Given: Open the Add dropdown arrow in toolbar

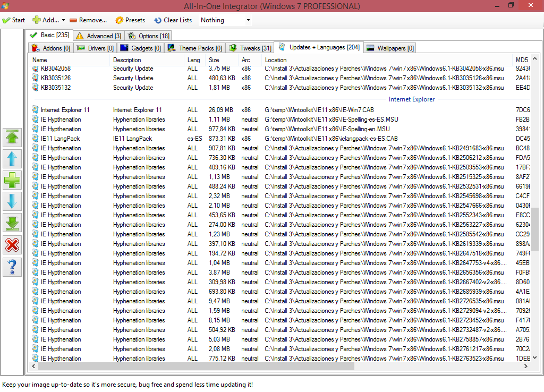Looking at the screenshot, I should [x=63, y=20].
